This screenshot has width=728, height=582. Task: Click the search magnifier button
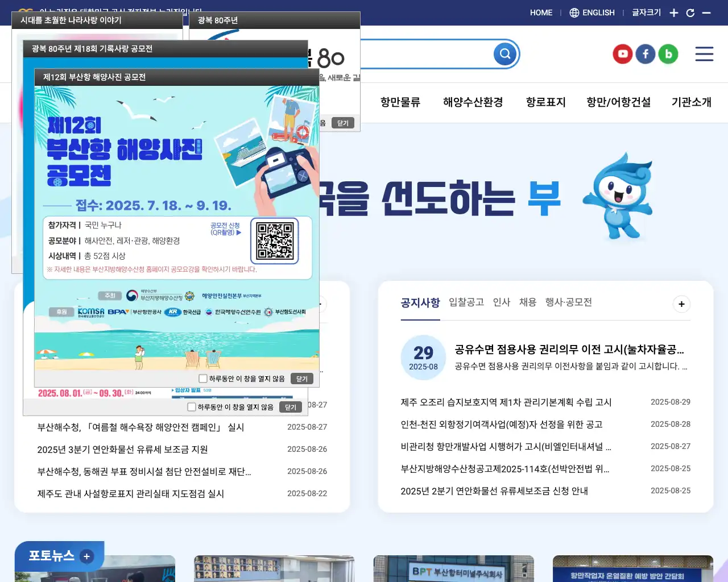pos(505,54)
